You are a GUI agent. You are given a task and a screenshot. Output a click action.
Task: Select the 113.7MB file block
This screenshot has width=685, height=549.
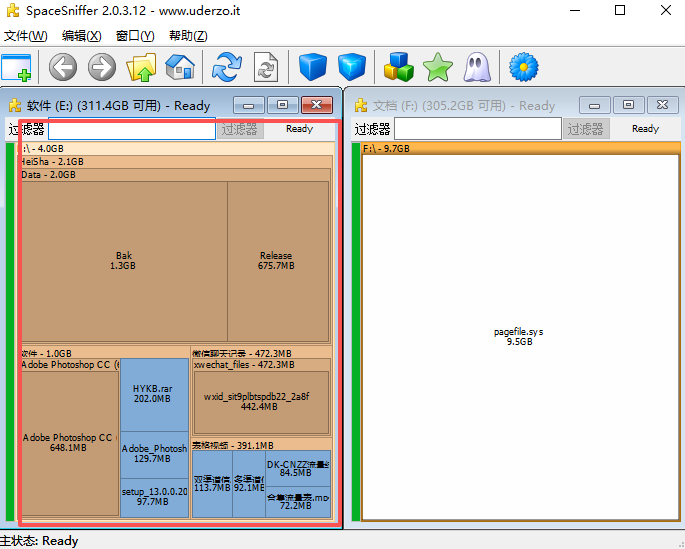(x=212, y=484)
